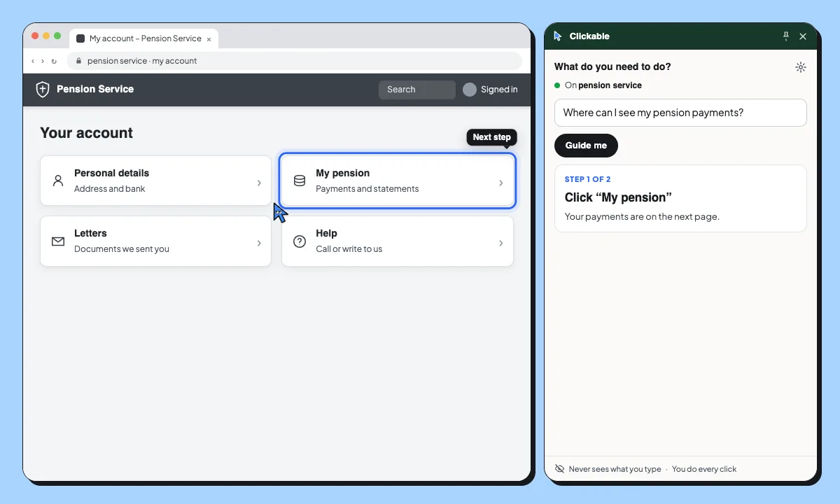
Task: Click the padlock icon in address bar
Action: coord(78,61)
